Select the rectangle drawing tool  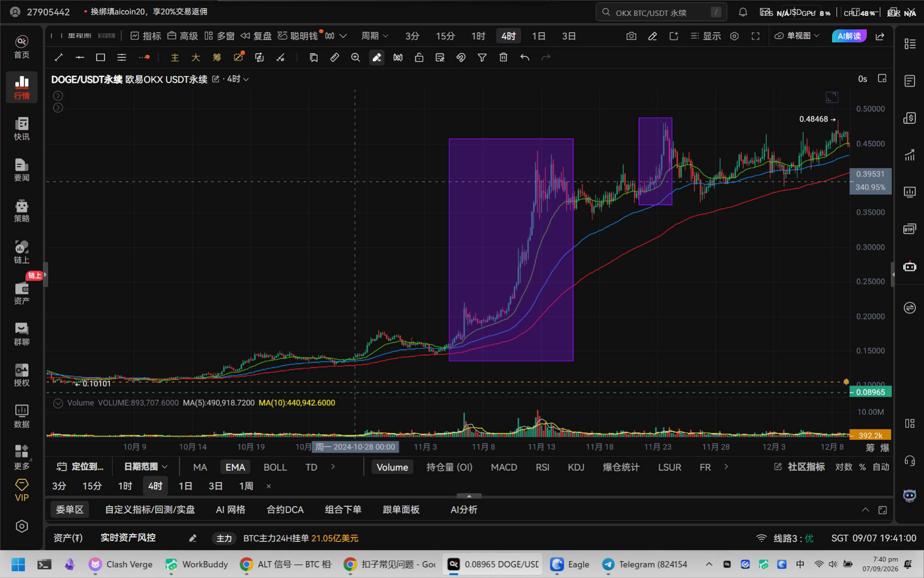pyautogui.click(x=101, y=58)
